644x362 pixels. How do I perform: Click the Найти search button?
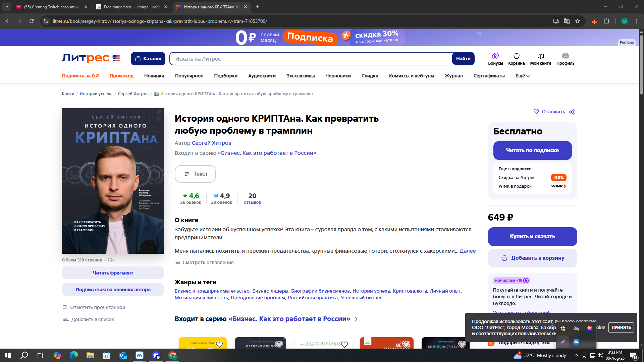pos(463,59)
